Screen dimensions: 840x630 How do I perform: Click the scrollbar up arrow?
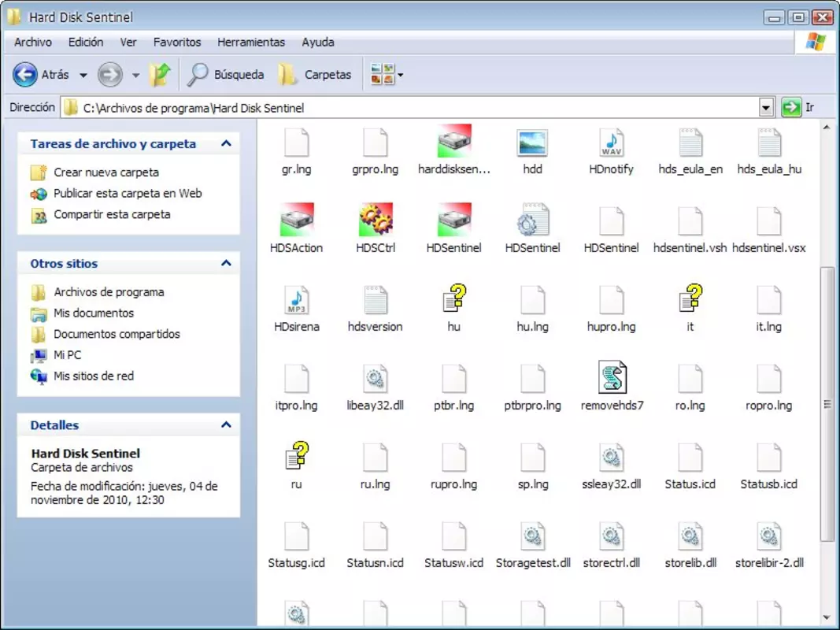click(x=827, y=128)
